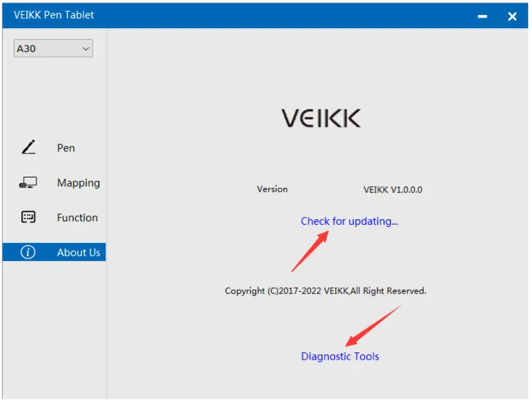Open Diagnostic Tools

[x=339, y=356]
